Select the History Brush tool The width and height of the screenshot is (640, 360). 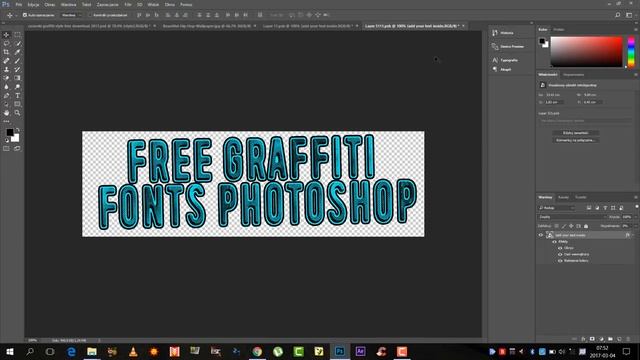(18, 69)
